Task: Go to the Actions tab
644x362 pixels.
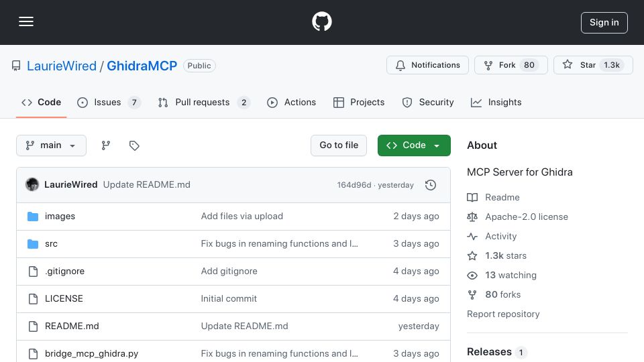Action: click(x=291, y=102)
